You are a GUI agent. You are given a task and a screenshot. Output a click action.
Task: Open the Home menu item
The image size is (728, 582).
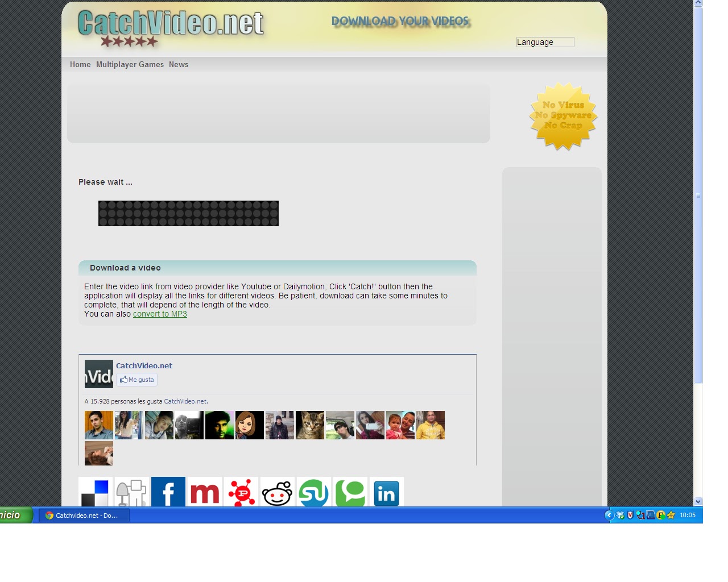point(80,64)
